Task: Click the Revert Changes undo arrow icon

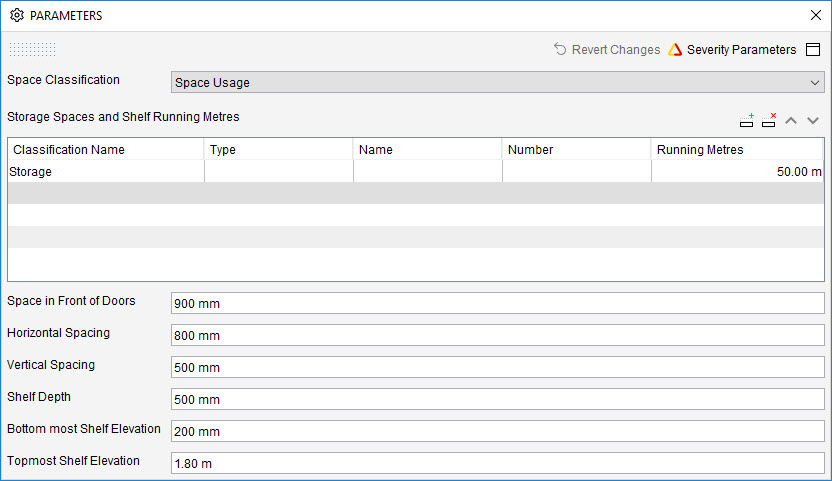Action: 560,49
